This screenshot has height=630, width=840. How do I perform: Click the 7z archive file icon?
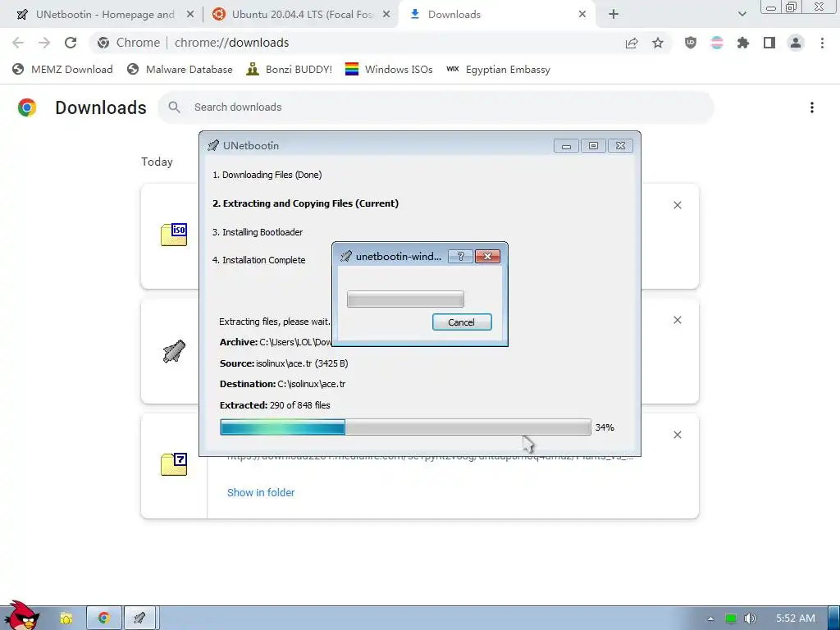174,464
